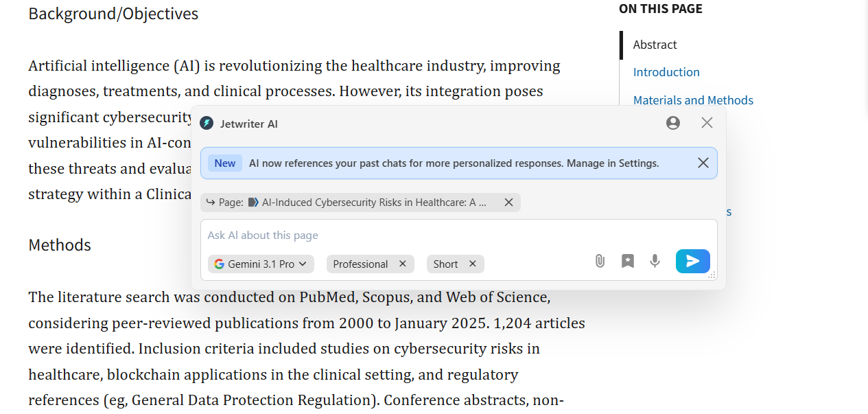Click the Ask AI about this page field
Viewport: 868px width, 414px height.
click(458, 235)
